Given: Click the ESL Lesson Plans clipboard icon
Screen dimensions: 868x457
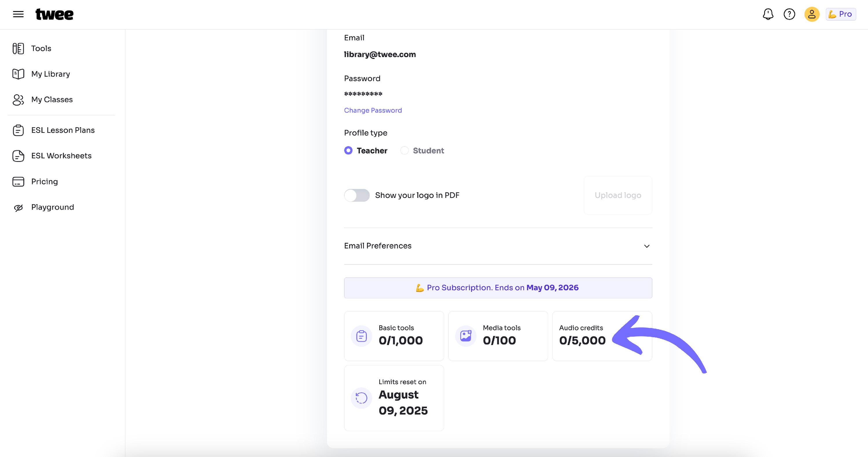Looking at the screenshot, I should (18, 130).
